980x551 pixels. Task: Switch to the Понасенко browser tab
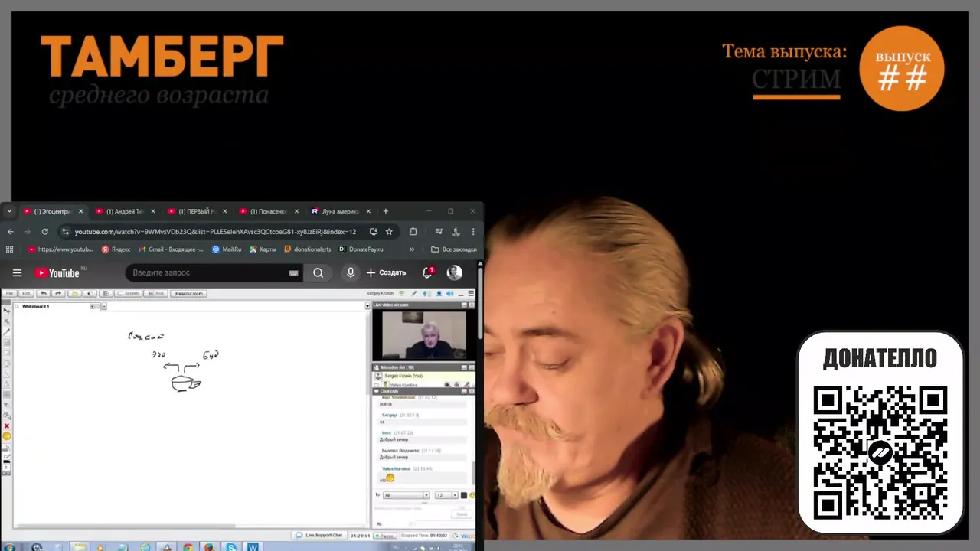[269, 211]
